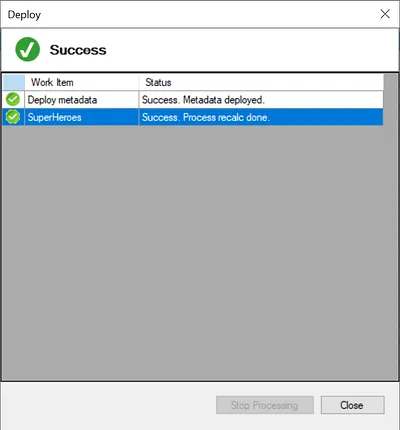
Task: Click the Success heading text
Action: pos(78,50)
